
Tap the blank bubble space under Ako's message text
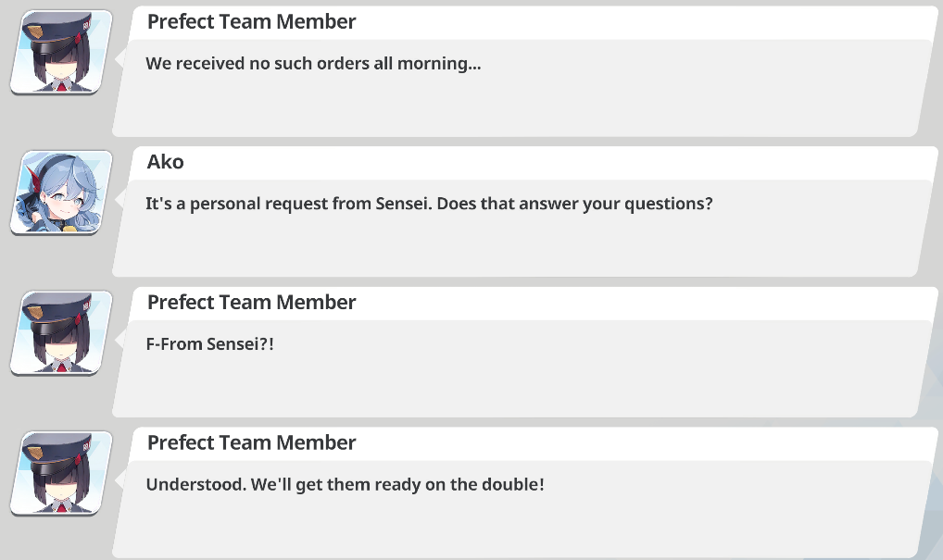(517, 245)
